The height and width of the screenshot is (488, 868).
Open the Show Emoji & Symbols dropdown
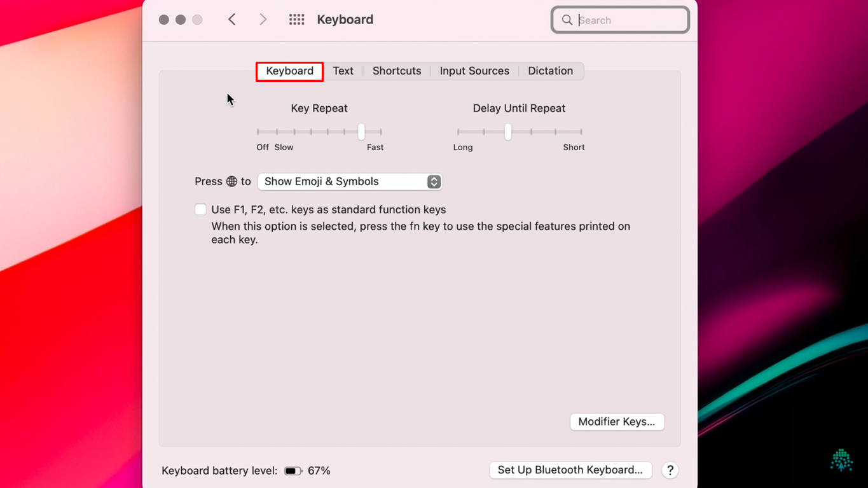350,181
